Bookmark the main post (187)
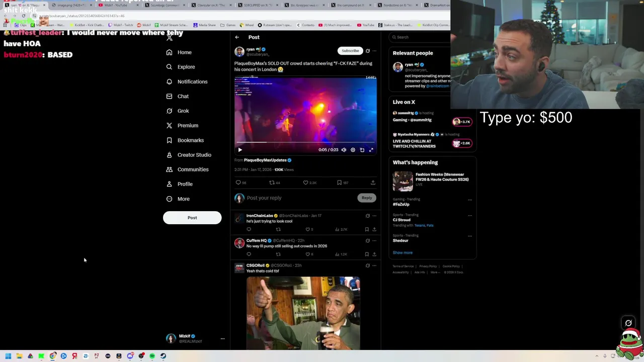This screenshot has height=362, width=644. pos(343,183)
